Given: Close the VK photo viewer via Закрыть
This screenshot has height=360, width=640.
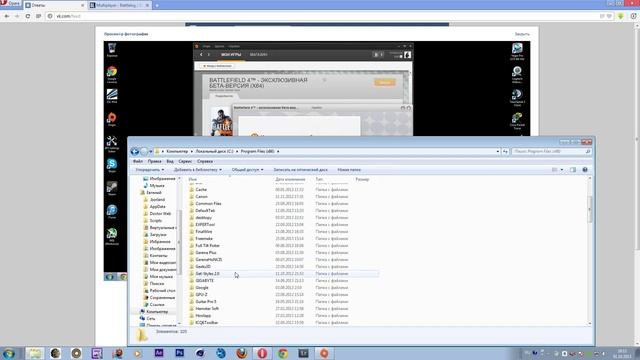Looking at the screenshot, I should tap(522, 34).
